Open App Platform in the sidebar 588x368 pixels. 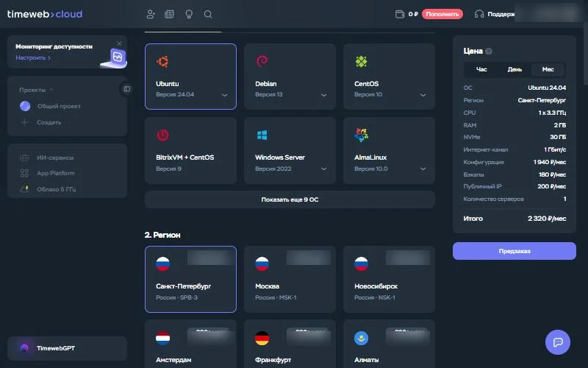(x=56, y=173)
